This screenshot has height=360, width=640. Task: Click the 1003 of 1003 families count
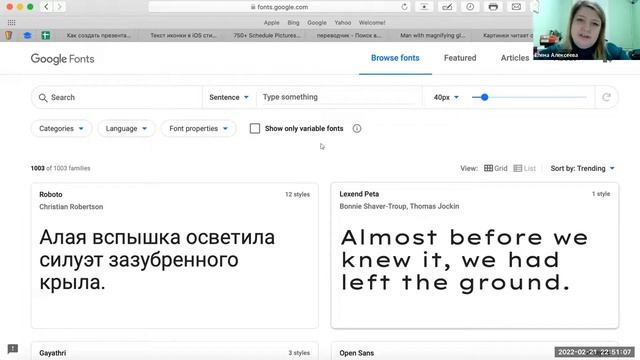click(x=60, y=168)
